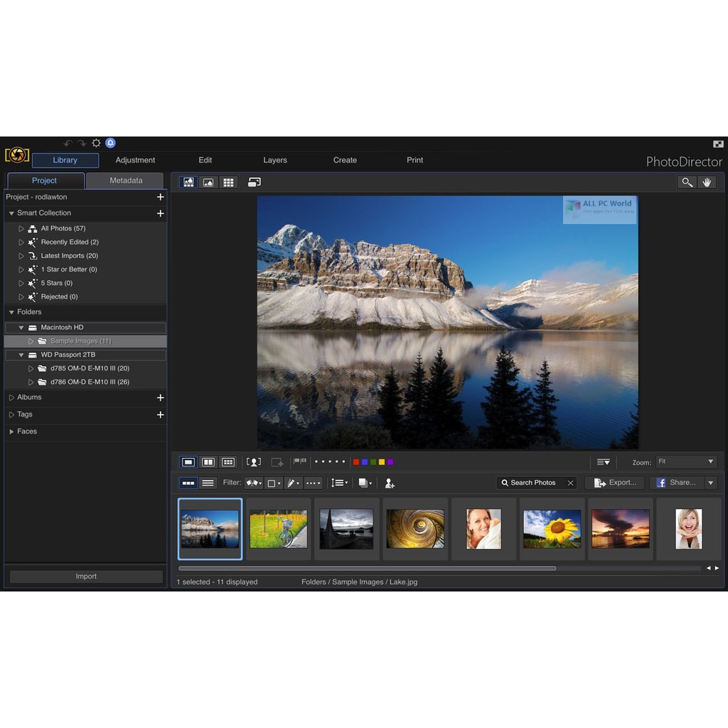
Task: Select the sunflower photo thumbnail
Action: 552,528
